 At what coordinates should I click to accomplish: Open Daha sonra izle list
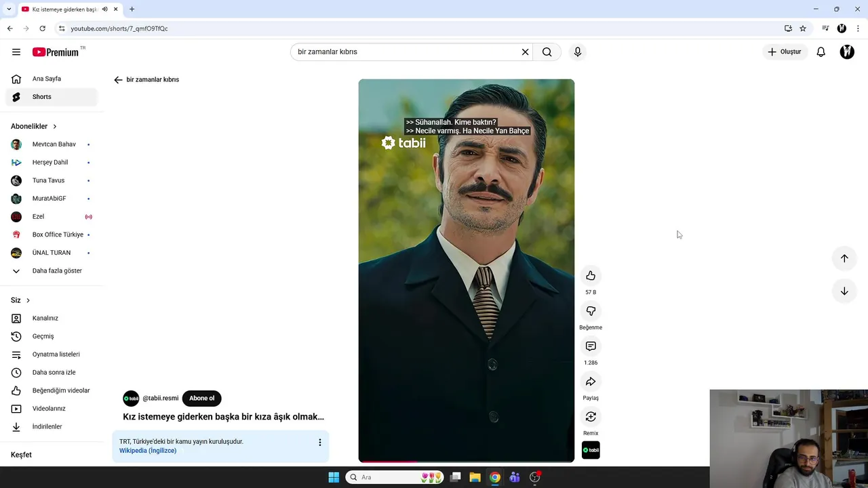pos(52,373)
